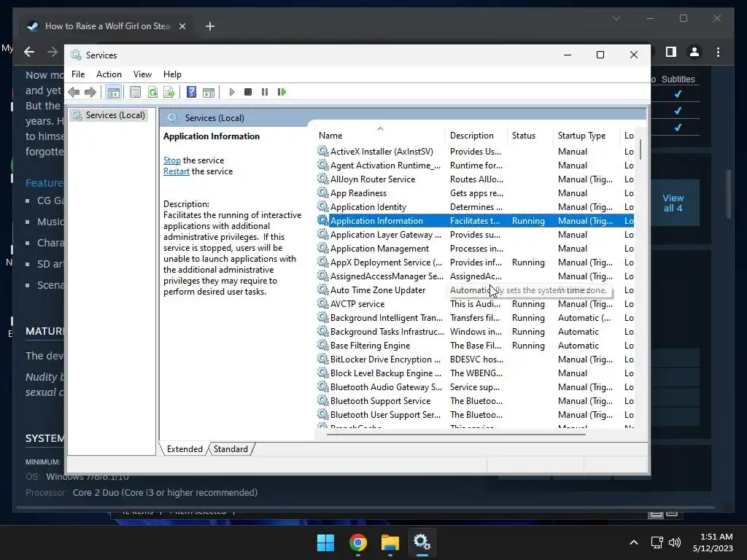This screenshot has width=747, height=560.
Task: Click the Refresh toolbar icon
Action: (152, 92)
